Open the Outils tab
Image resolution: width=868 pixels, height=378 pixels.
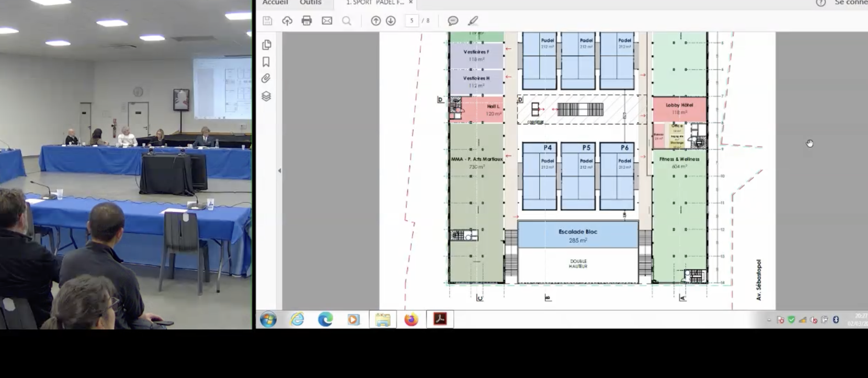click(x=310, y=3)
